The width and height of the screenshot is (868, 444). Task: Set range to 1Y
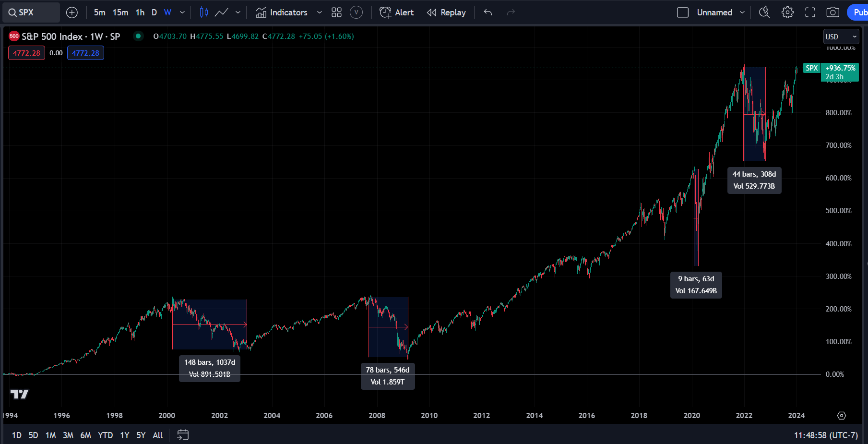[125, 435]
